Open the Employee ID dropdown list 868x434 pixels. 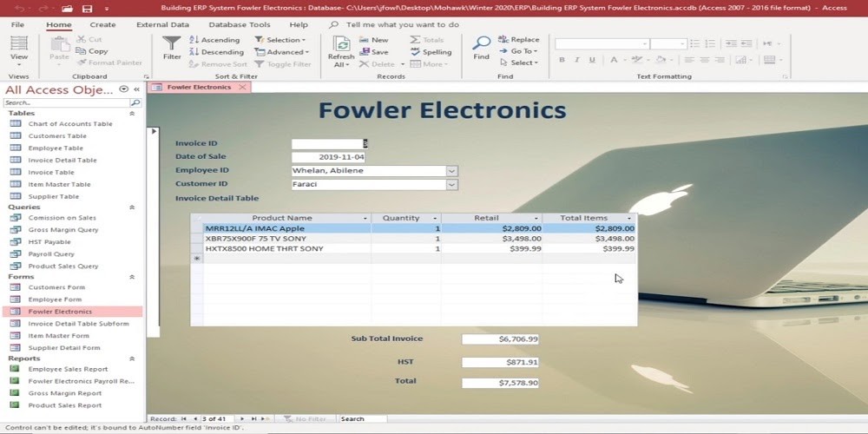451,171
